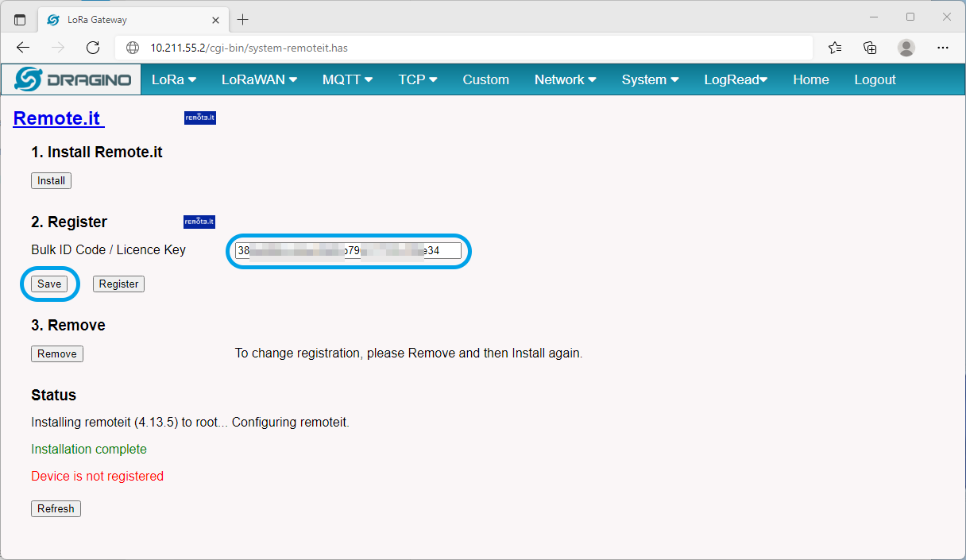The width and height of the screenshot is (966, 560).
Task: Click the 'Device is not registered' status text
Action: click(x=97, y=477)
